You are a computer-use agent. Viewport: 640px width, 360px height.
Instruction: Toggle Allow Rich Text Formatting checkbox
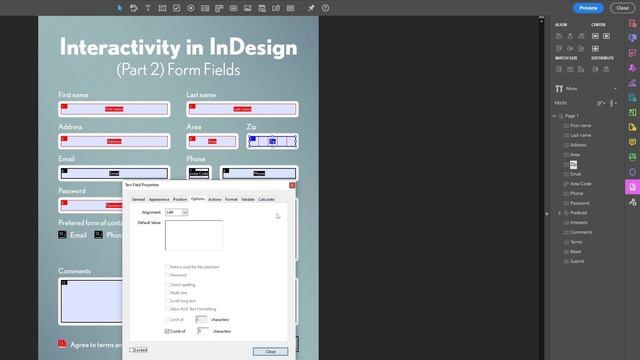(x=167, y=309)
